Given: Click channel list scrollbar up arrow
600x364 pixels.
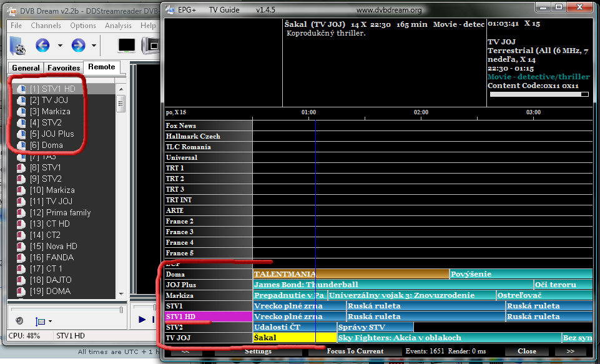Looking at the screenshot, I should pyautogui.click(x=121, y=89).
